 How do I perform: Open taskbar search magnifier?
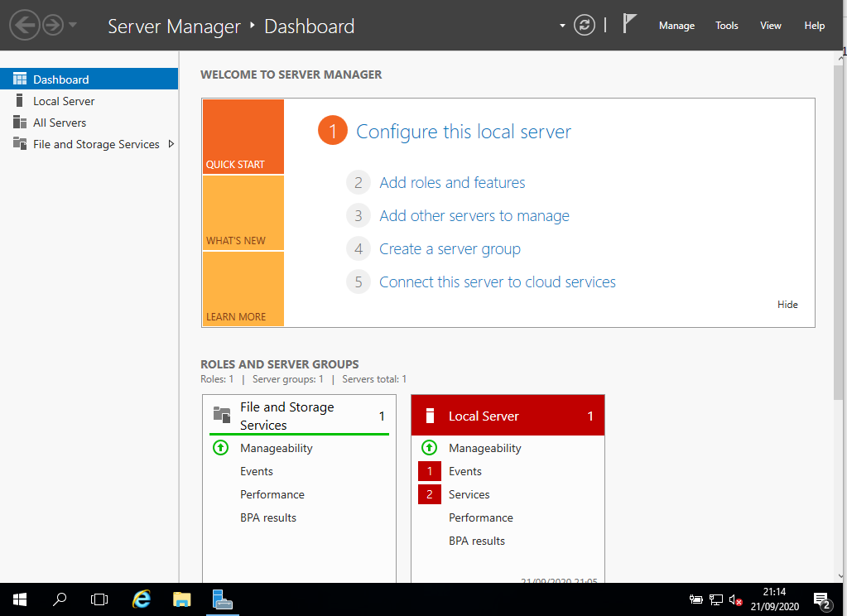tap(60, 599)
